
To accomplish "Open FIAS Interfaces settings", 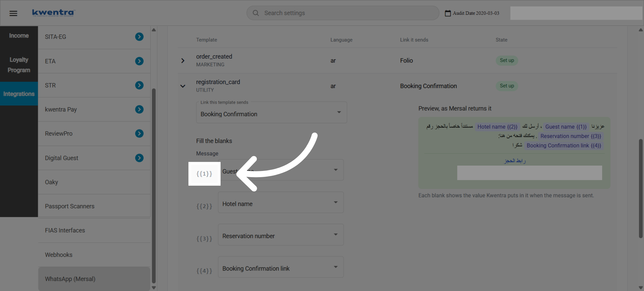I will pos(94,230).
